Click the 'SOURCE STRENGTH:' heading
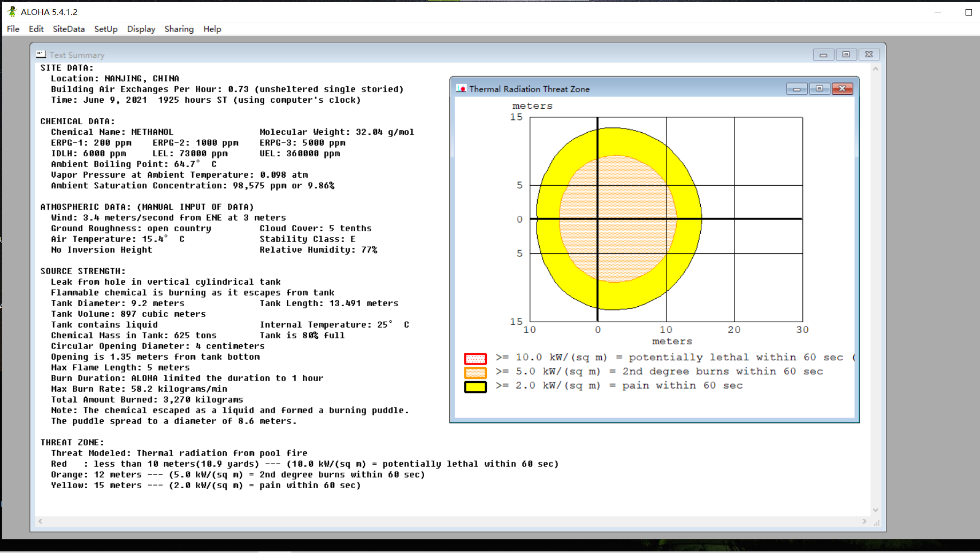The height and width of the screenshot is (553, 980). 83,271
